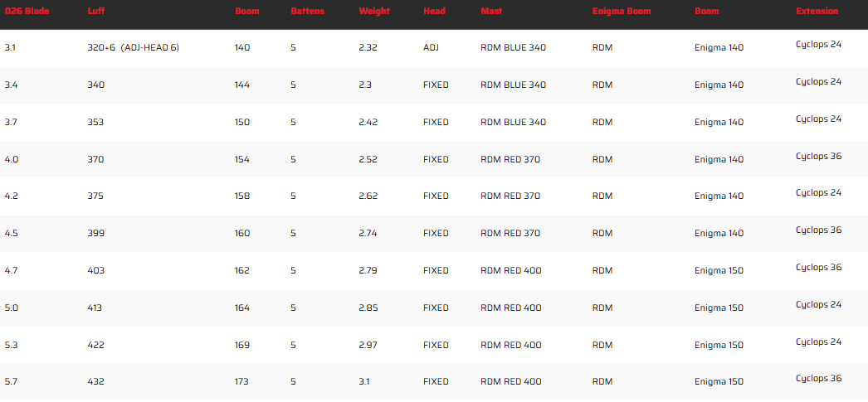Click boom length 144
868x402 pixels.
point(242,85)
